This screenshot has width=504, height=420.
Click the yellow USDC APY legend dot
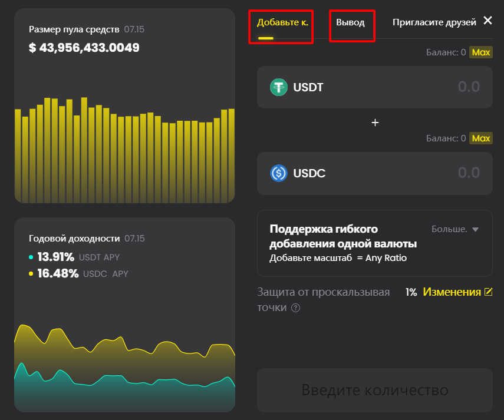point(31,274)
